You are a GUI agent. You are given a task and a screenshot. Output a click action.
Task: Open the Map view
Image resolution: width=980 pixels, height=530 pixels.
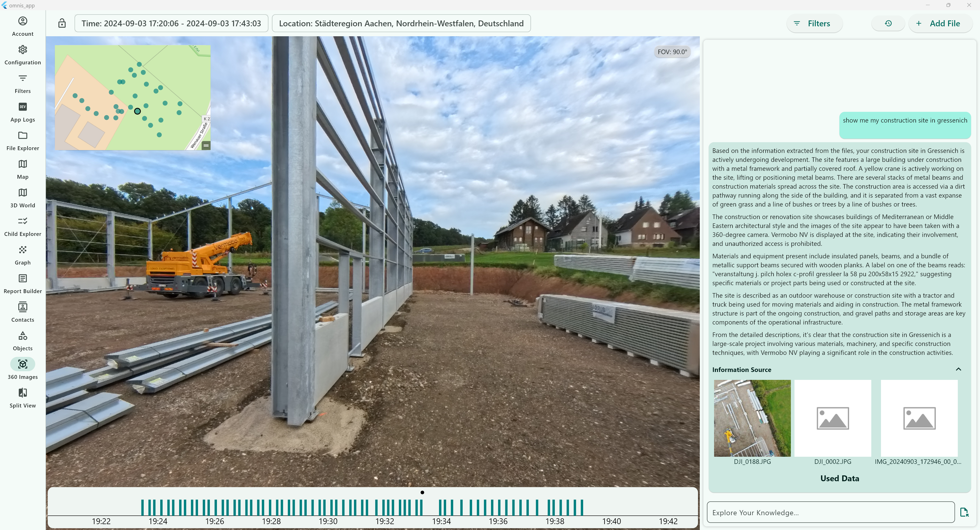point(23,169)
